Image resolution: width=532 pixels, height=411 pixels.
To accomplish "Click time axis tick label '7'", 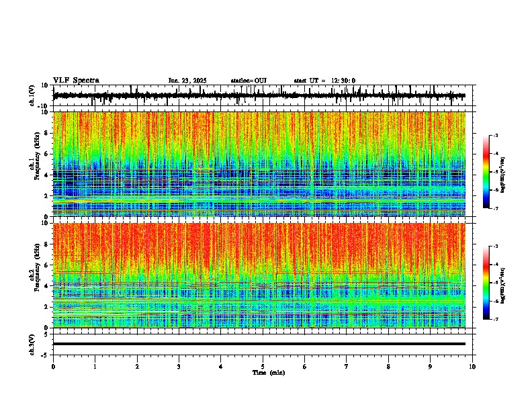I will [347, 367].
